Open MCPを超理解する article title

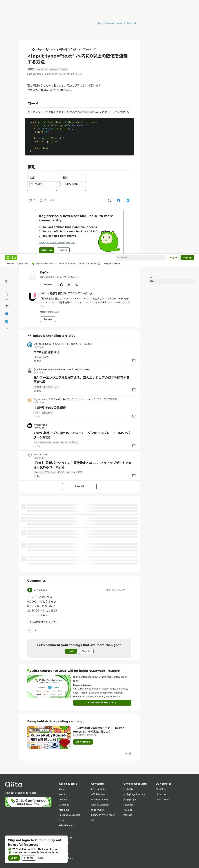(x=47, y=352)
